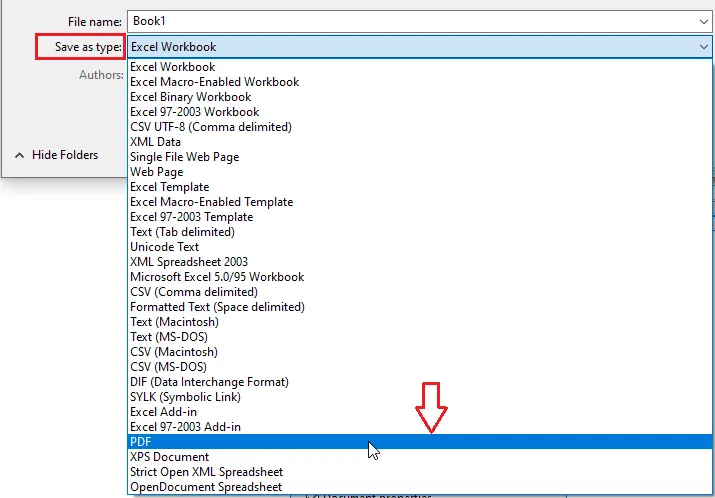The height and width of the screenshot is (498, 715).
Task: Choose Formatted Text (Space delimited)
Action: tap(420, 307)
